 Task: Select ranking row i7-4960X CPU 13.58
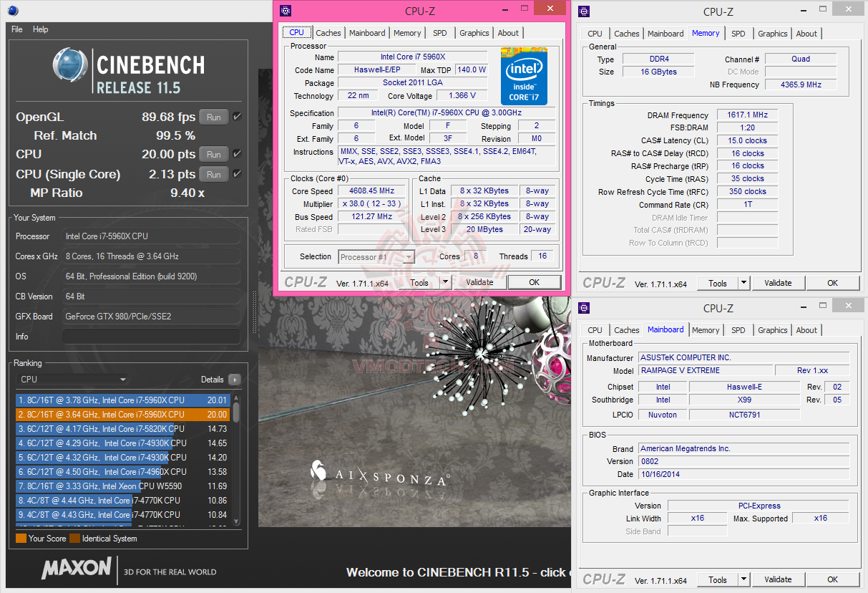(x=123, y=472)
